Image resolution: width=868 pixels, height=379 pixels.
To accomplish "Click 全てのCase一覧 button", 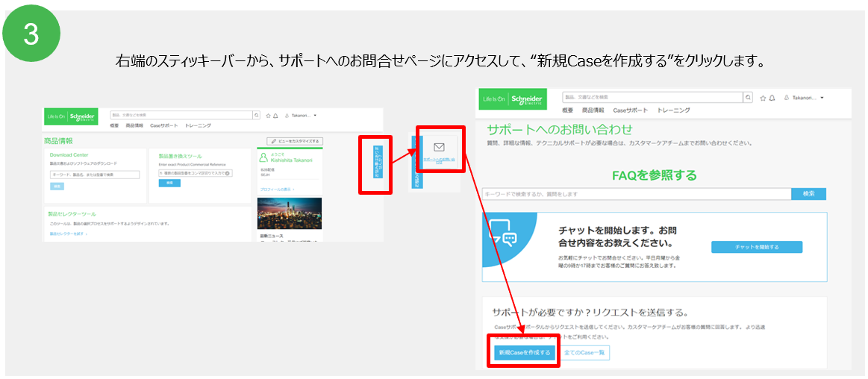I will point(585,352).
